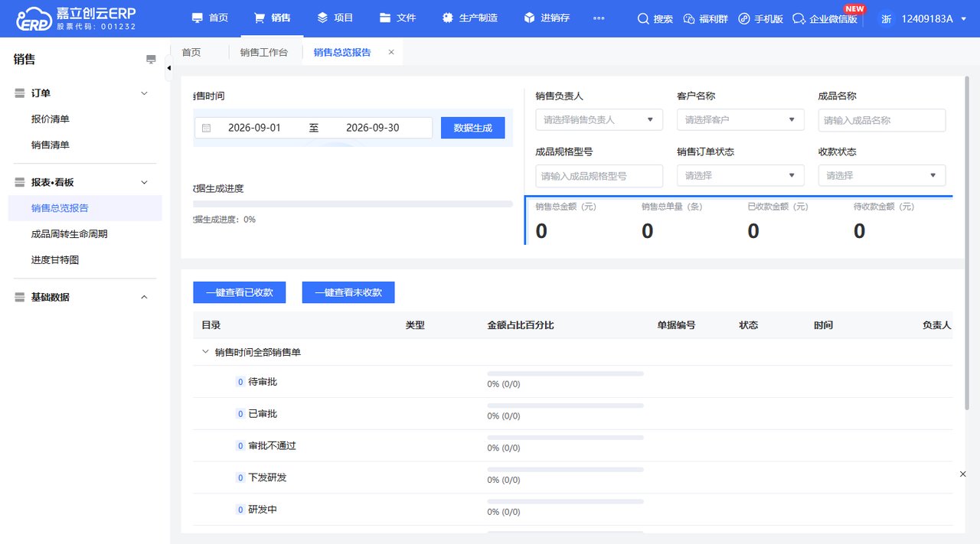
Task: Select the 已审批 row
Action: 572,414
